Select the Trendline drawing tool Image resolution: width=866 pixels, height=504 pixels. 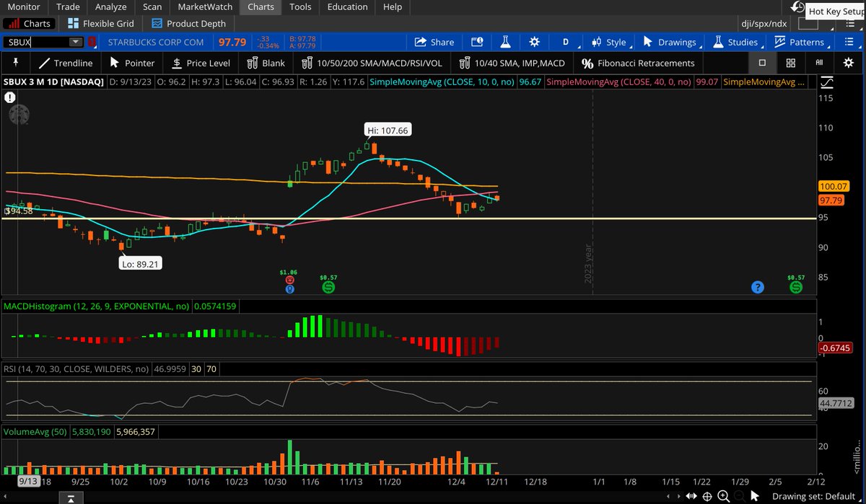66,63
